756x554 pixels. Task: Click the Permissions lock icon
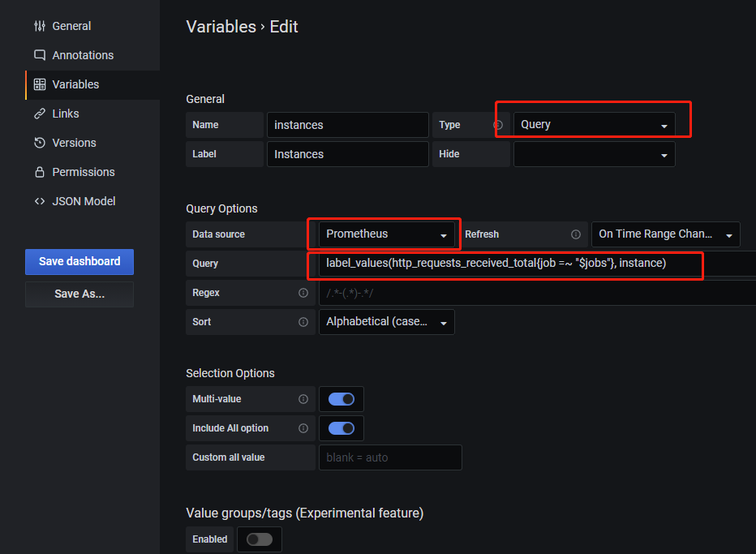click(x=40, y=172)
